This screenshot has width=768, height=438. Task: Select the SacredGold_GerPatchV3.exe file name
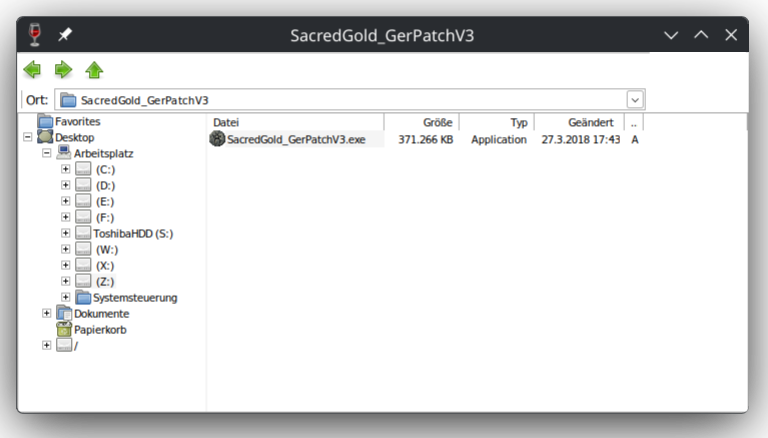[x=296, y=140]
